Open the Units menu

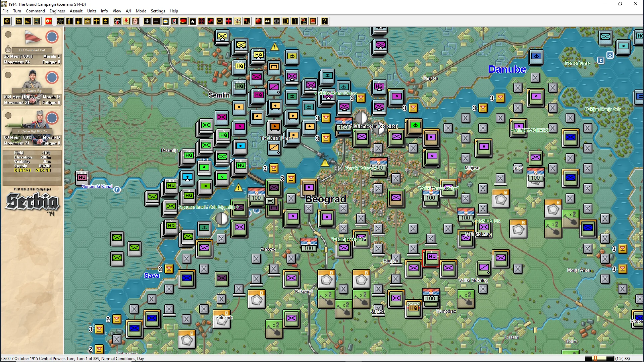pyautogui.click(x=92, y=11)
